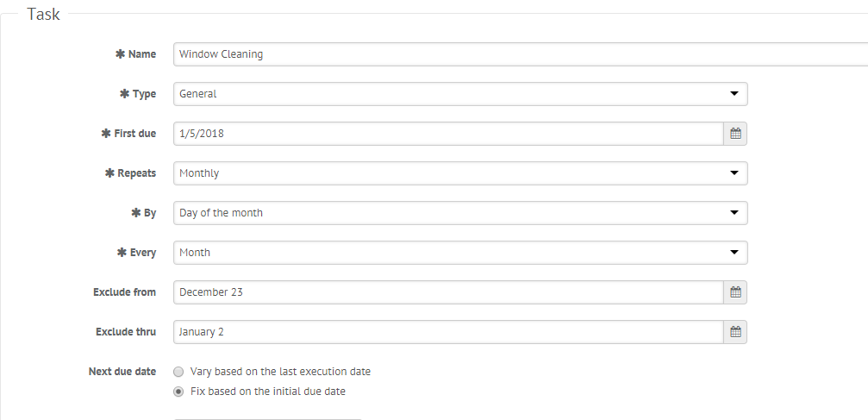
Task: Click the Name field containing Window Cleaning
Action: click(521, 54)
